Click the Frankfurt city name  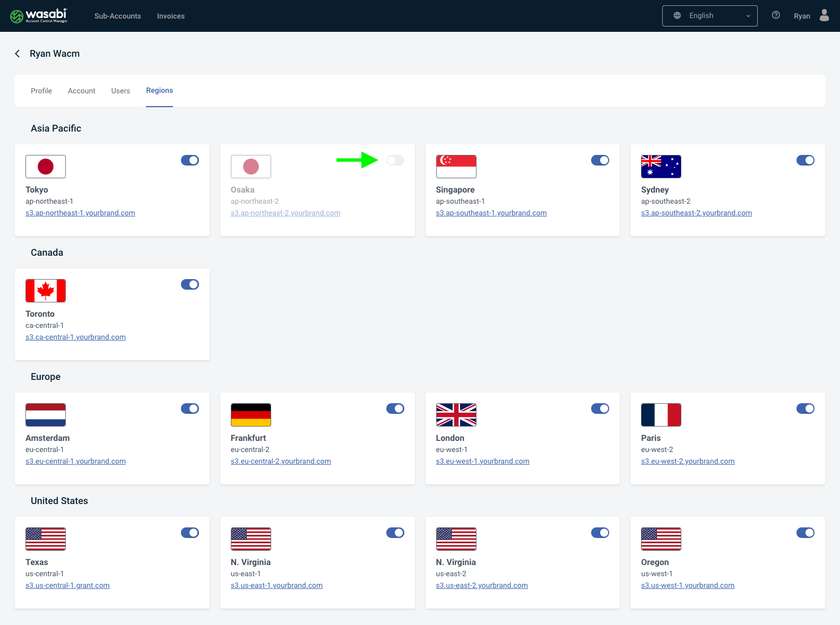click(248, 438)
